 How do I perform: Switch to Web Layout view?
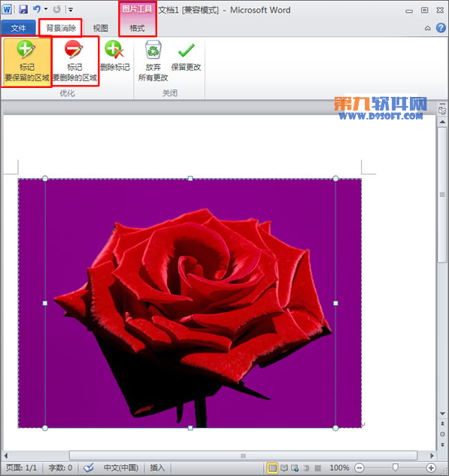pyautogui.click(x=295, y=468)
